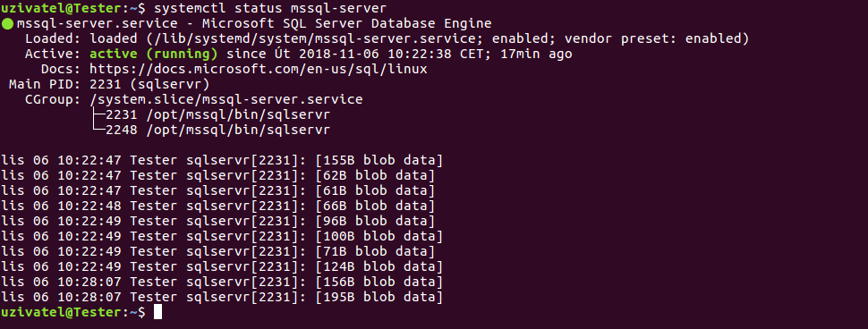
Task: Click the '[155B blob data]' log entry
Action: click(379, 161)
